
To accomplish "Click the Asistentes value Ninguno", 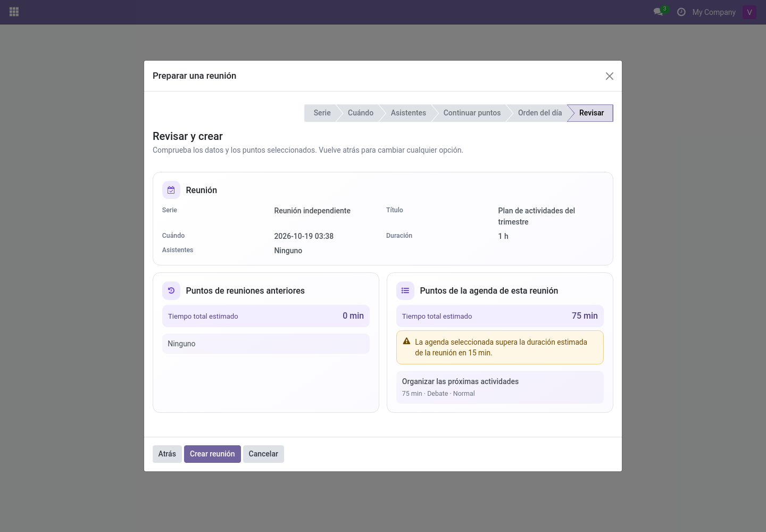I will [x=288, y=251].
